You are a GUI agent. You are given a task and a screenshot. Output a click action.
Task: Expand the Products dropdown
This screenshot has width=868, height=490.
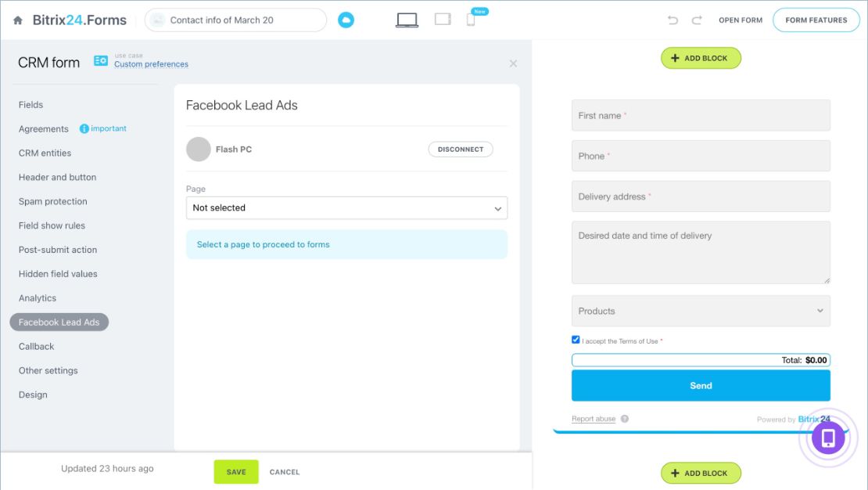pyautogui.click(x=701, y=311)
